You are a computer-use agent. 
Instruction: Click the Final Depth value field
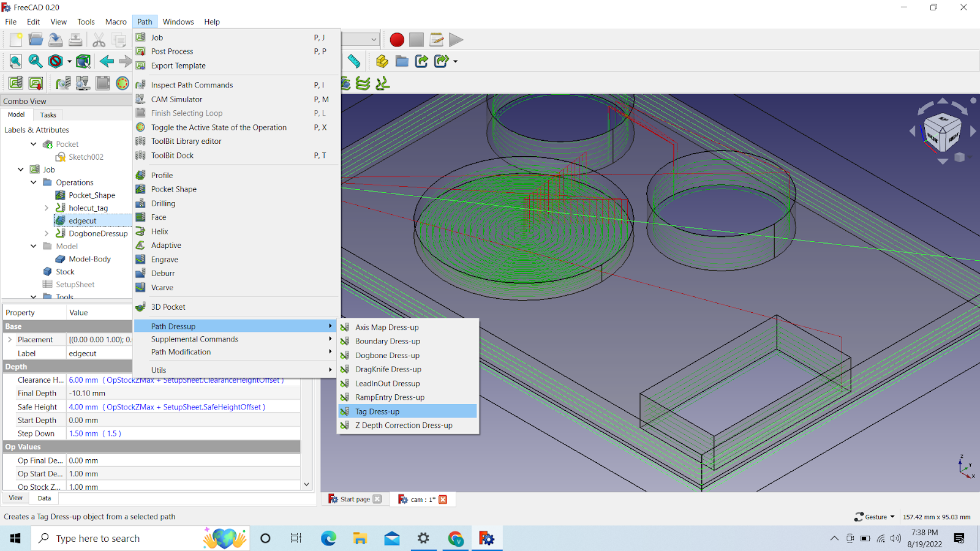[x=183, y=393]
